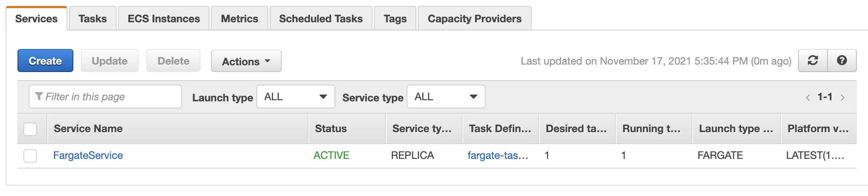Open the Service type dropdown
Viewport: 868px width, 196px height.
click(x=446, y=97)
